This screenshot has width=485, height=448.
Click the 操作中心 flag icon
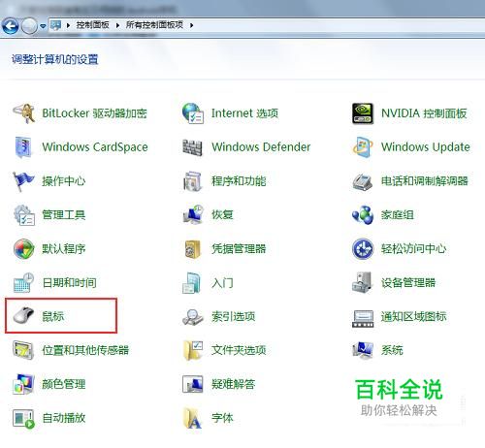coord(23,181)
